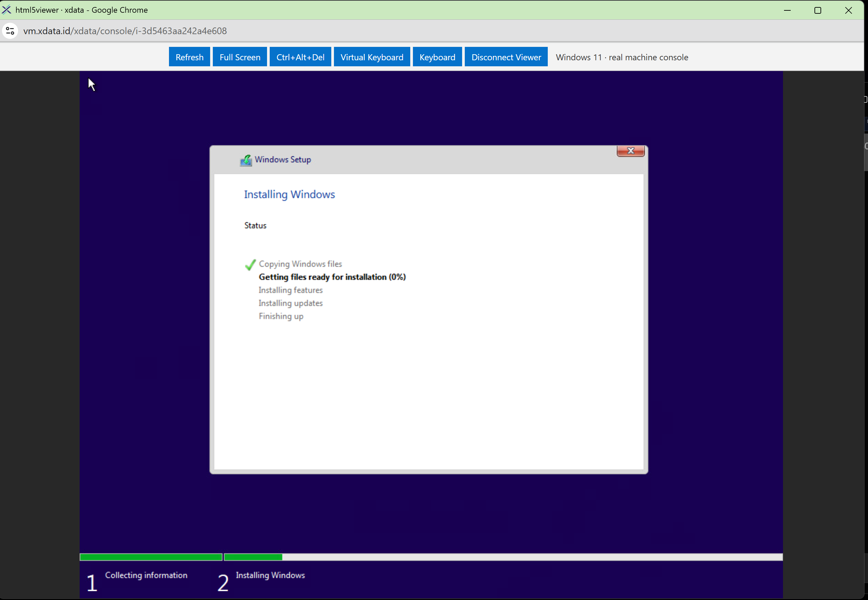Image resolution: width=868 pixels, height=600 pixels.
Task: Close the Chrome viewer window
Action: tap(849, 10)
